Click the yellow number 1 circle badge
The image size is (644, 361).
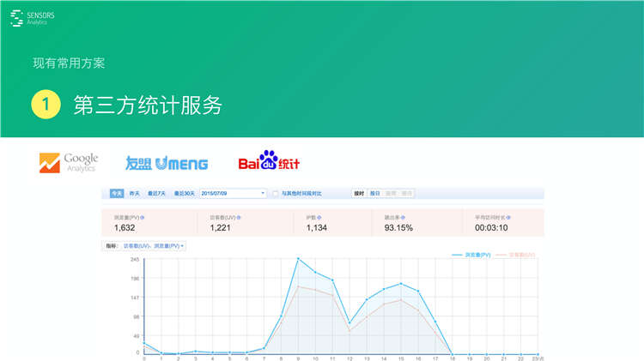[46, 105]
